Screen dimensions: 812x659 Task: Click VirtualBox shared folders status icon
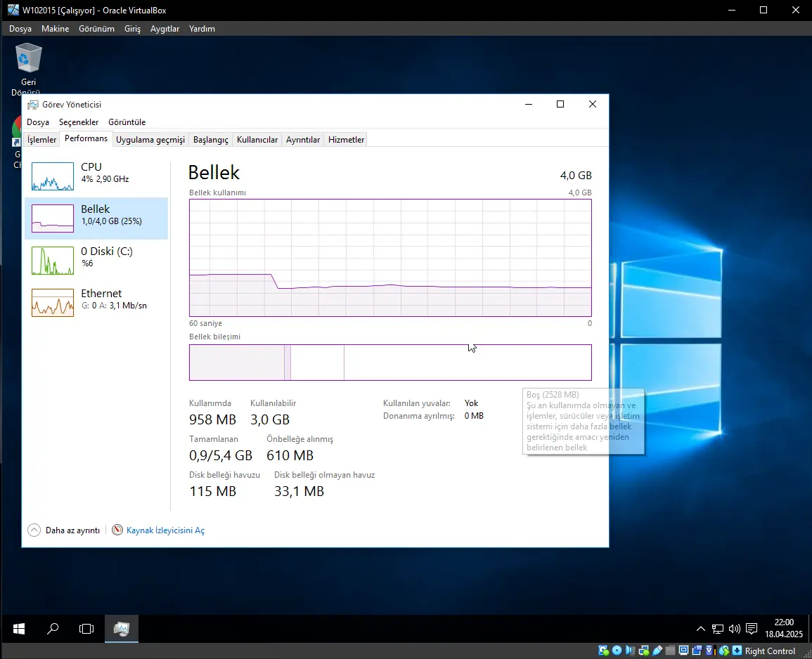(670, 651)
